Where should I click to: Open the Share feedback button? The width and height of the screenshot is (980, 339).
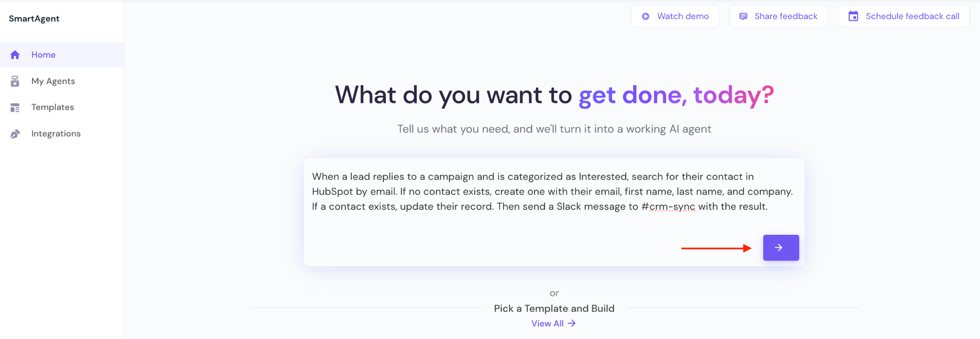coord(779,16)
